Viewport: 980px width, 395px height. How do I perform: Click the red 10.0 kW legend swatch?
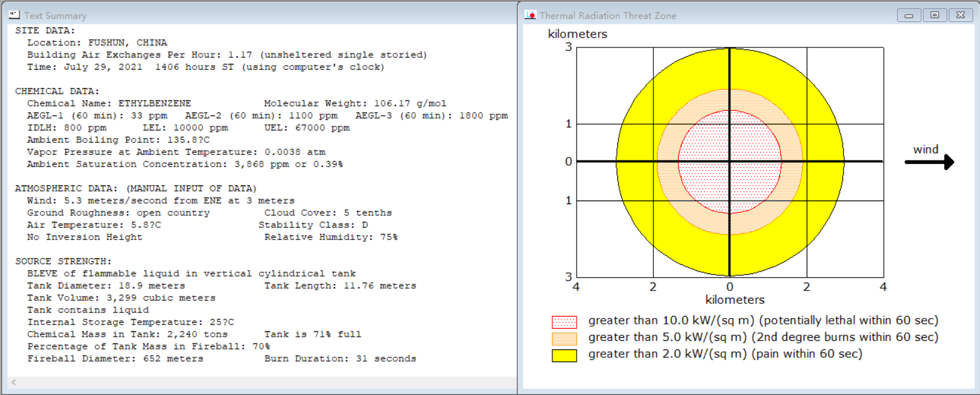point(564,322)
